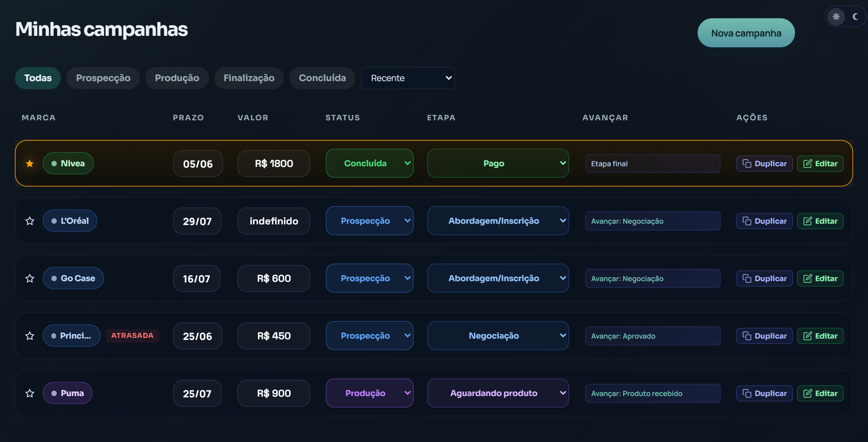This screenshot has height=442, width=868.
Task: Edit the Puma campaign
Action: (x=820, y=393)
